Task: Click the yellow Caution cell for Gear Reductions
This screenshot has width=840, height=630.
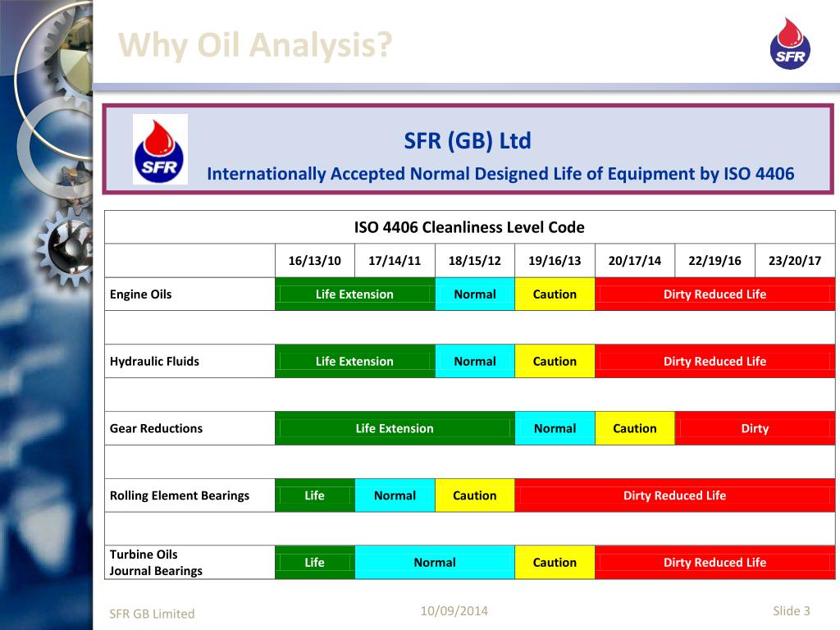Action: click(x=635, y=428)
